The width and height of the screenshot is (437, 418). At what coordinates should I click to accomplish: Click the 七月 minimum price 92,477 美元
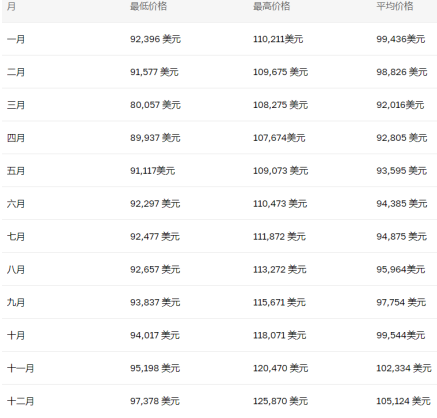(x=155, y=237)
